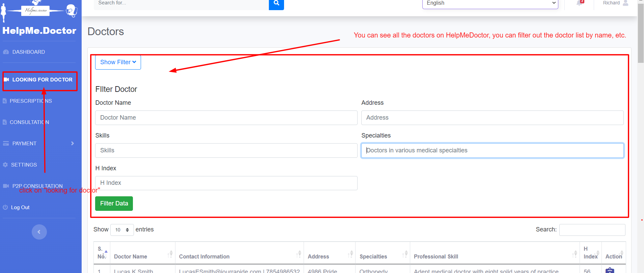Go to Prescriptions in the sidebar
Image resolution: width=644 pixels, height=273 pixels.
tap(31, 101)
